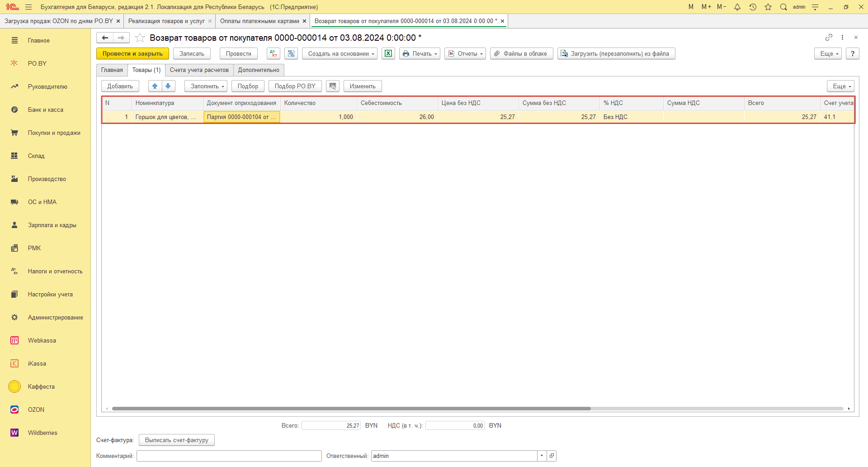Click Файлы в облаке button
The height and width of the screenshot is (467, 868).
[521, 53]
